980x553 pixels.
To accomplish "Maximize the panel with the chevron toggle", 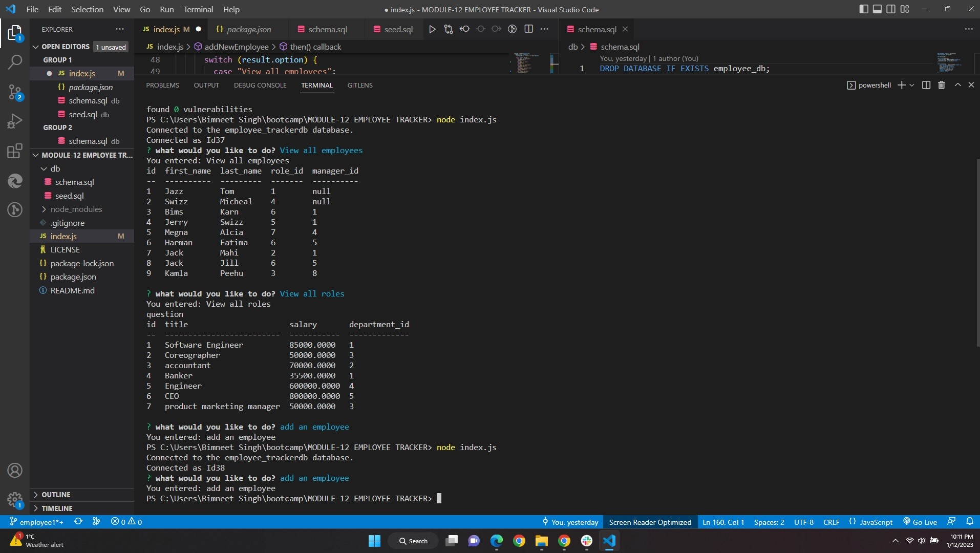I will [957, 85].
